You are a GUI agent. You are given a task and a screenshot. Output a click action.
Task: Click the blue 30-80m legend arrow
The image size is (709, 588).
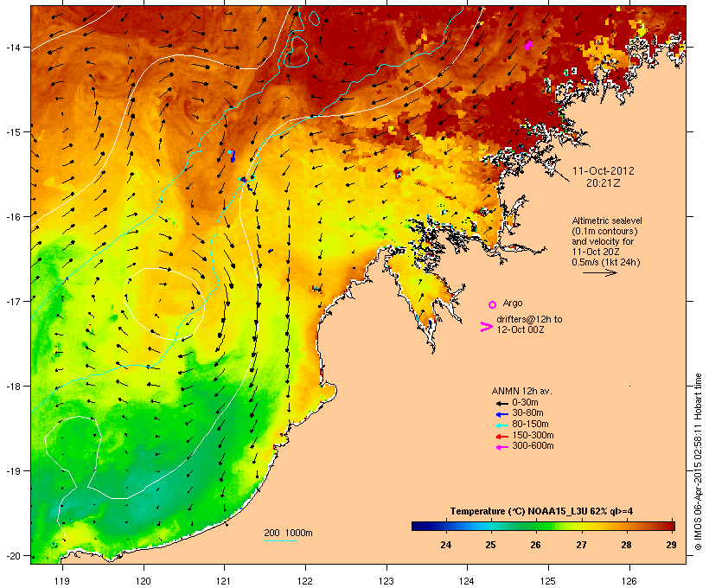(x=501, y=414)
